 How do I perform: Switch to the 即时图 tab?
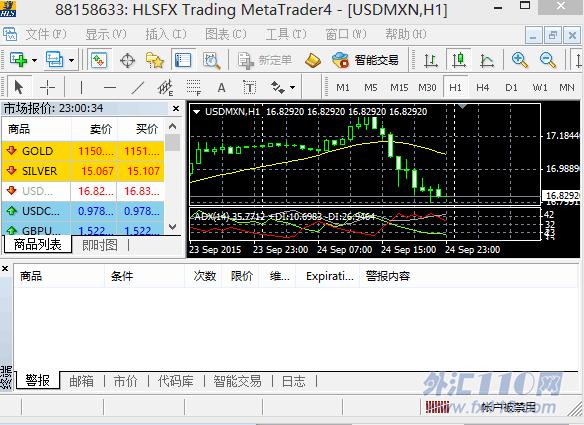[x=100, y=245]
